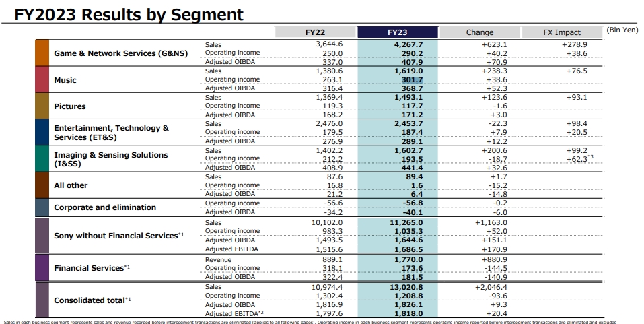644x324 pixels.
Task: Select the FX Impact column header
Action: coord(562,32)
